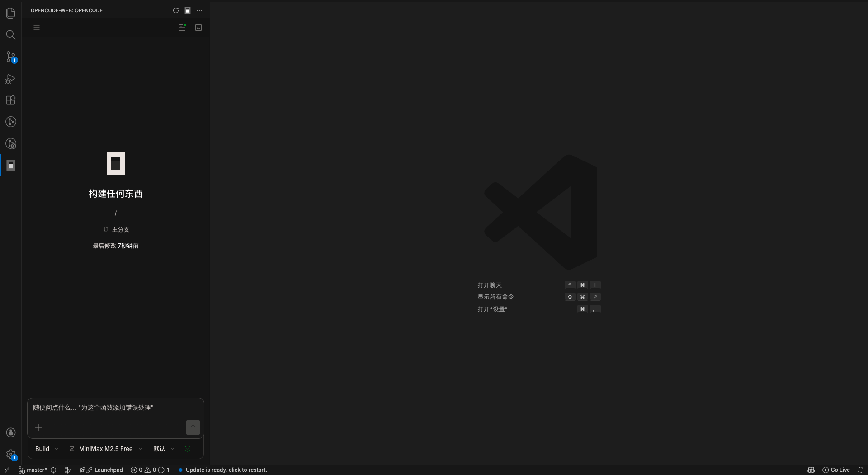868x475 pixels.
Task: Start Go Live server
Action: tap(836, 470)
